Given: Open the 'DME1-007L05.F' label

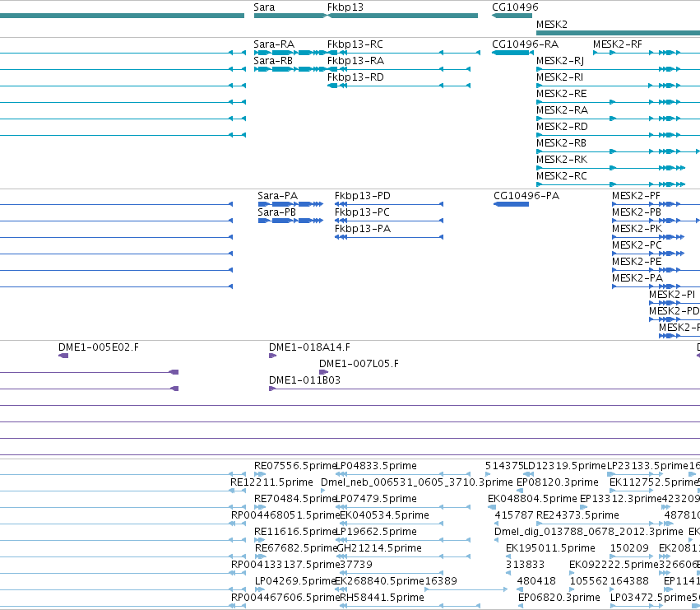Looking at the screenshot, I should pos(359,364).
